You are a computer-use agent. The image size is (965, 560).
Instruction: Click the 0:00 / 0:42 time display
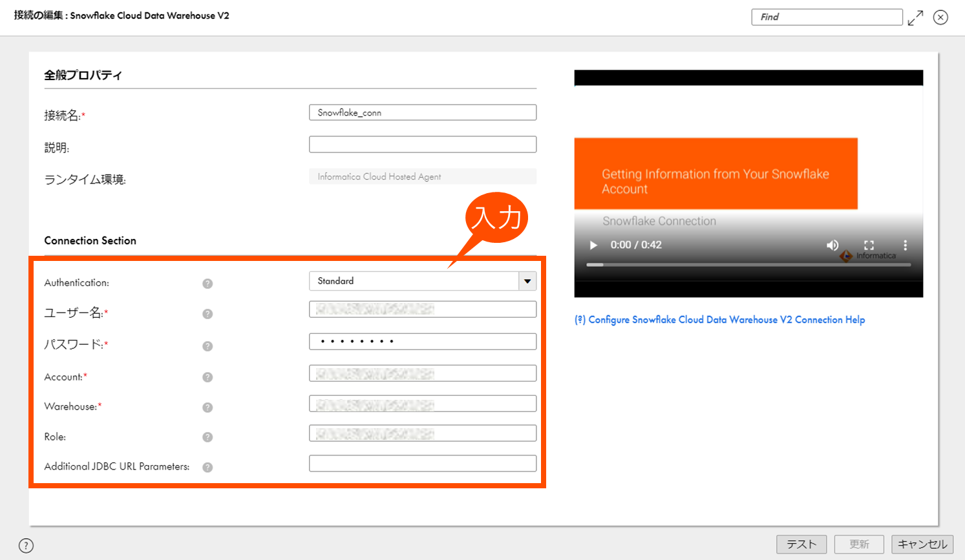(x=636, y=245)
